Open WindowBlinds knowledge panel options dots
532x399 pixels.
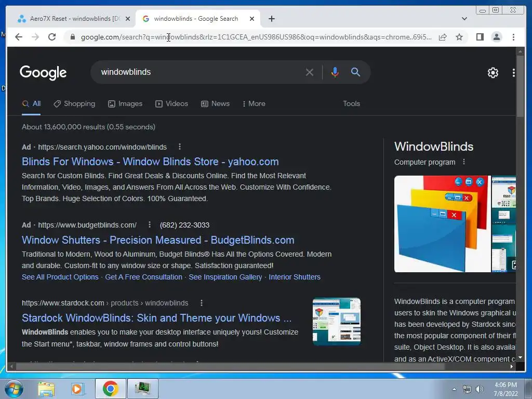coord(464,162)
